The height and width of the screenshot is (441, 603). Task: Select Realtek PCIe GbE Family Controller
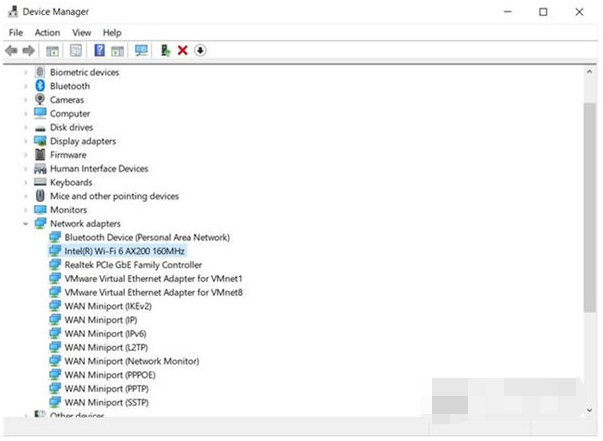[132, 265]
